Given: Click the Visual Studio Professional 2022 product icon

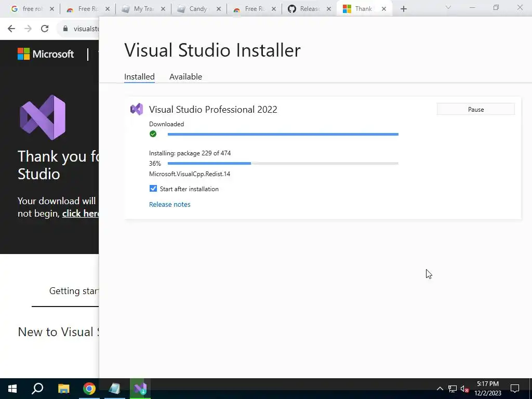Looking at the screenshot, I should [137, 109].
